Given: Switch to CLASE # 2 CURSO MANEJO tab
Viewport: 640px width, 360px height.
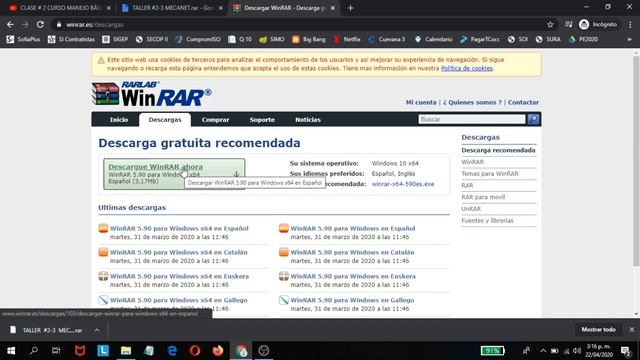Looking at the screenshot, I should click(60, 8).
